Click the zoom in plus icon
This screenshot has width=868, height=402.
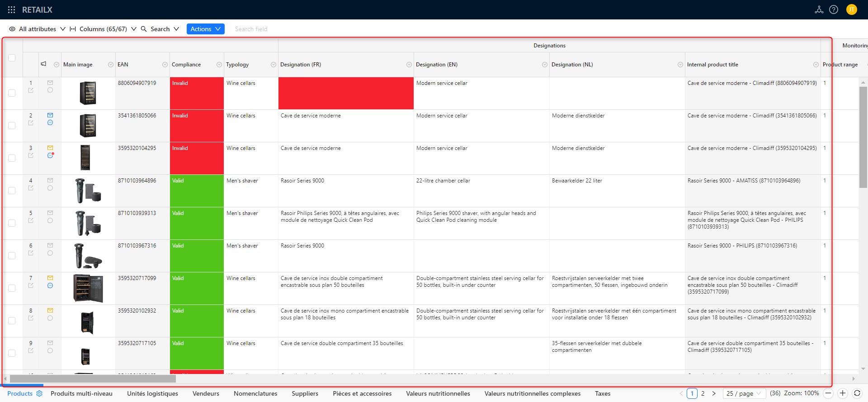click(843, 393)
